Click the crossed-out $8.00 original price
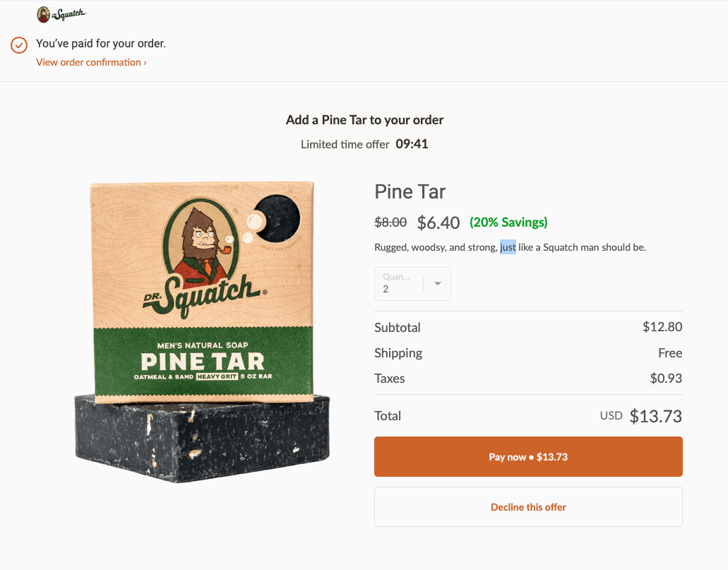 coord(390,222)
